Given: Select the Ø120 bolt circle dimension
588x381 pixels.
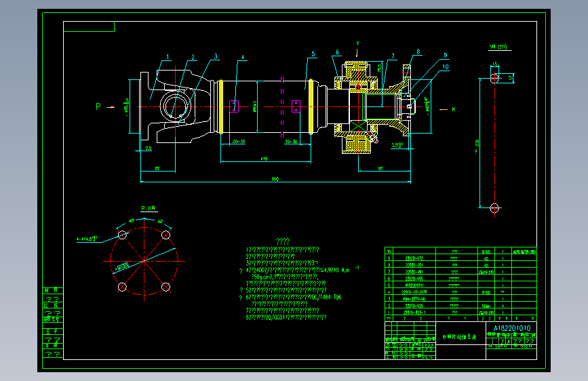Looking at the screenshot, I should click(x=123, y=266).
